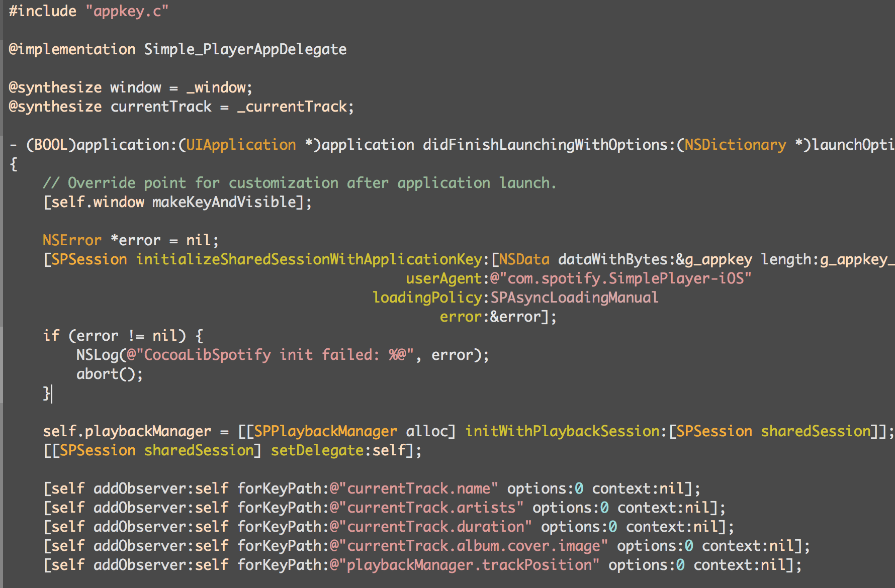
Task: Click the "playbackManager.trackPosition" key path string
Action: click(465, 565)
